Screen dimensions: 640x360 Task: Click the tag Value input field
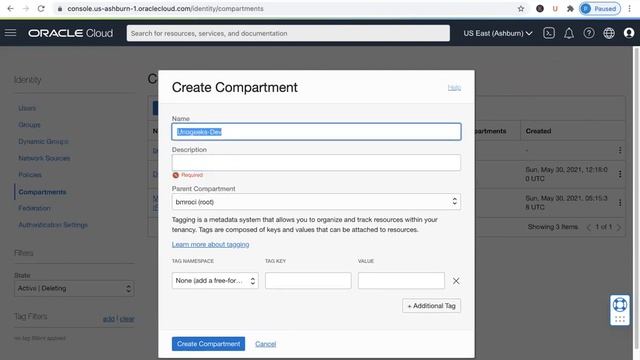coord(401,280)
